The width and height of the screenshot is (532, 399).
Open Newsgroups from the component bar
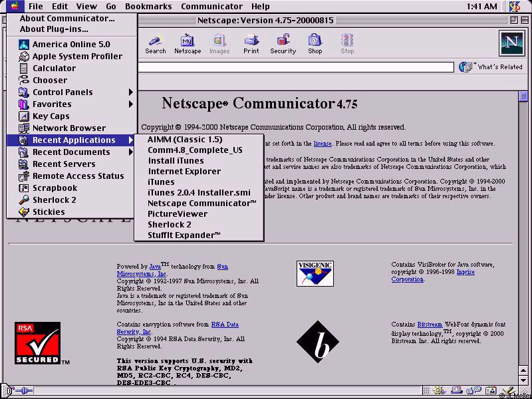[473, 390]
